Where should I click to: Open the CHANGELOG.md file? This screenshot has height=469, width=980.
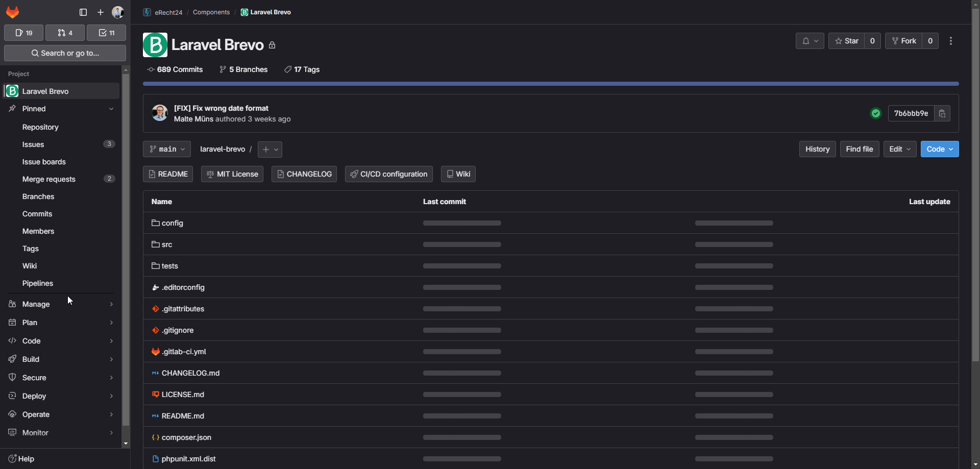click(x=190, y=373)
